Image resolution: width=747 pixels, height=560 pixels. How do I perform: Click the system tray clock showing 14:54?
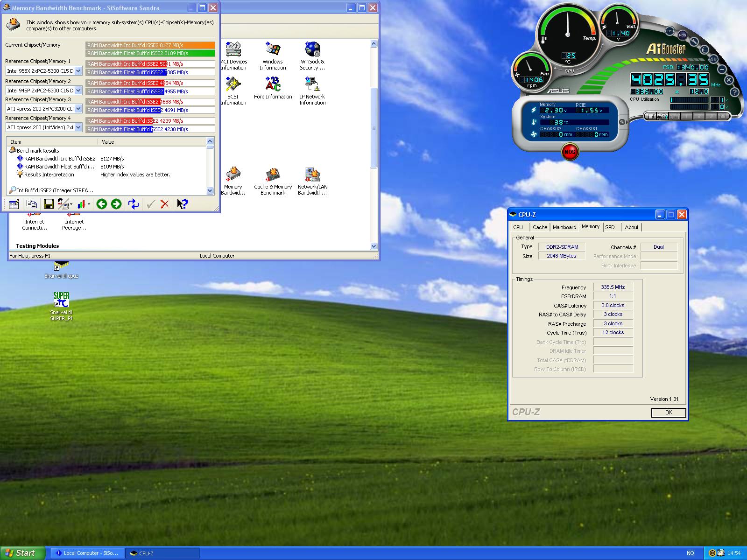click(734, 553)
